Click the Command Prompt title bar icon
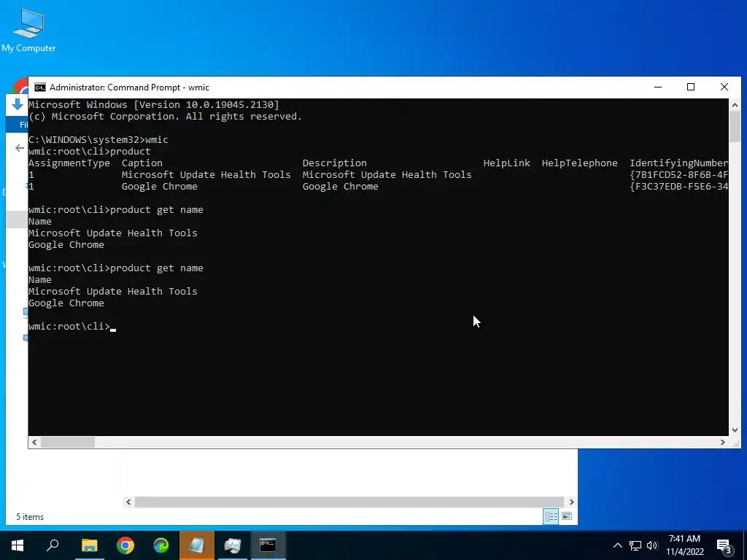The height and width of the screenshot is (560, 747). pos(40,87)
